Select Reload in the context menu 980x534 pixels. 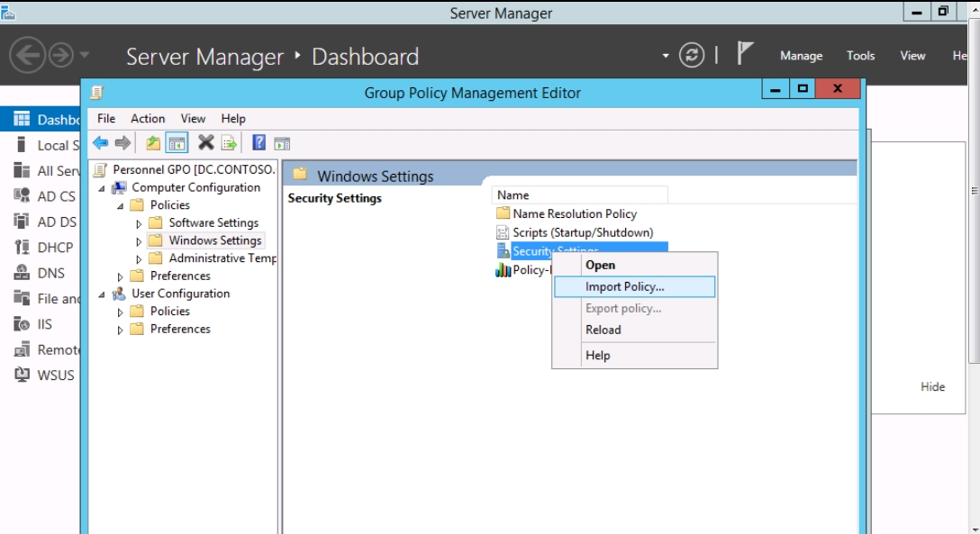pyautogui.click(x=603, y=330)
